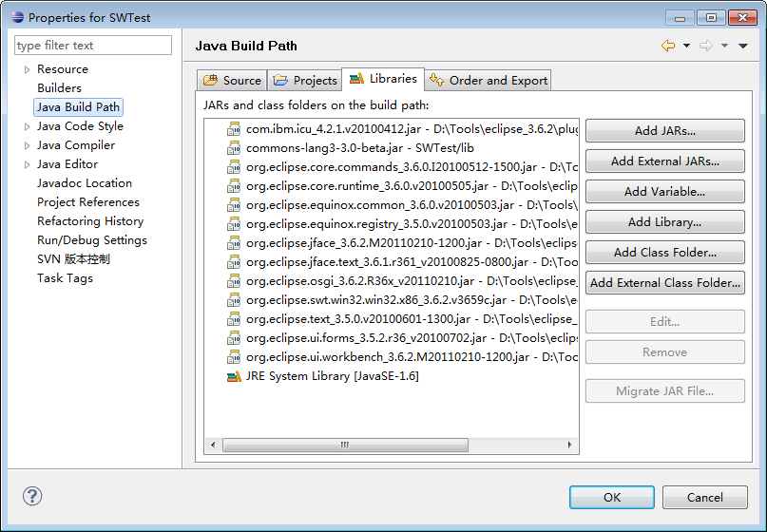Click the org.eclipse.osgi jar icon

pos(234,281)
